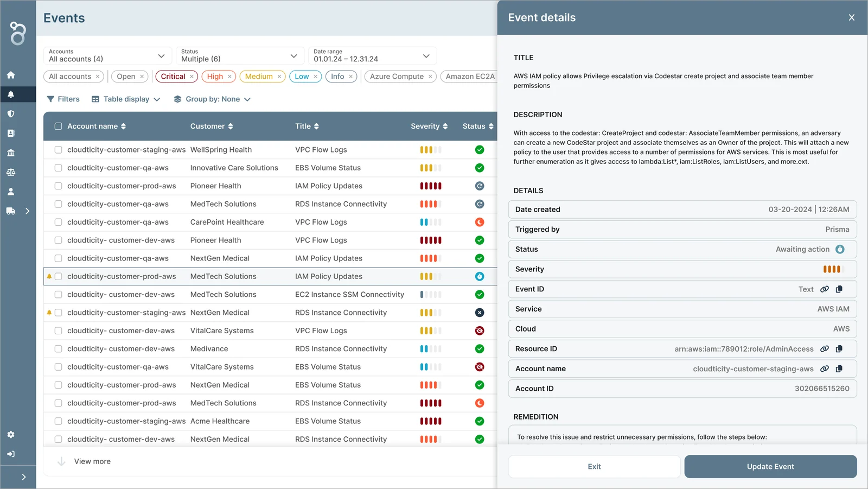Screen dimensions: 868x489
Task: Click the Awaiting action status icon
Action: (x=840, y=249)
